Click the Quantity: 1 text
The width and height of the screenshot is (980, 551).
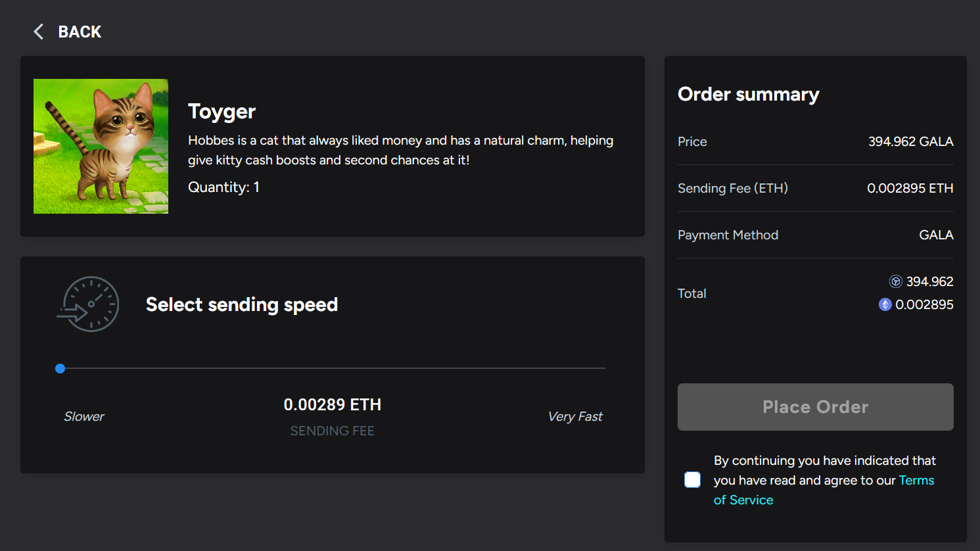(x=223, y=187)
